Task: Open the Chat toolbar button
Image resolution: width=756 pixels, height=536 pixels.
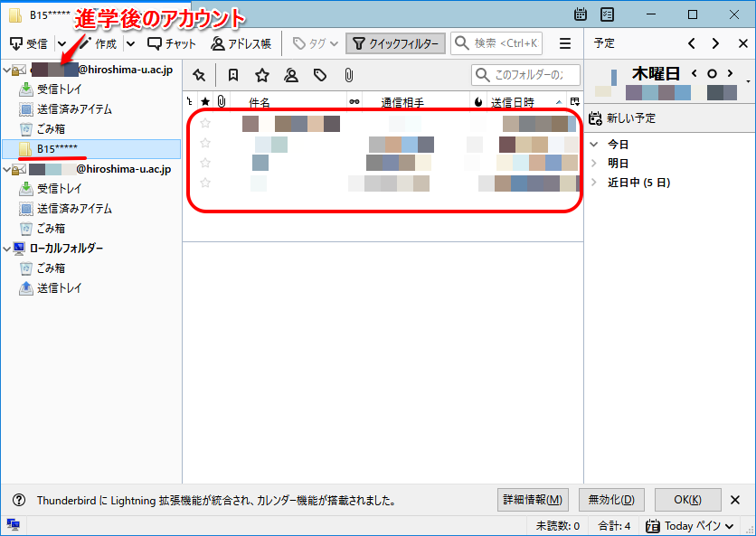Action: click(x=172, y=43)
